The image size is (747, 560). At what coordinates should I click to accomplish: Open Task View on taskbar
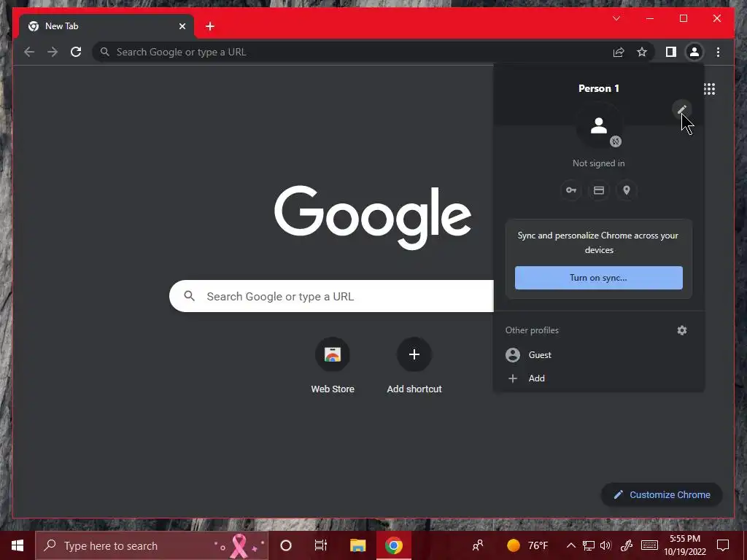tap(321, 545)
